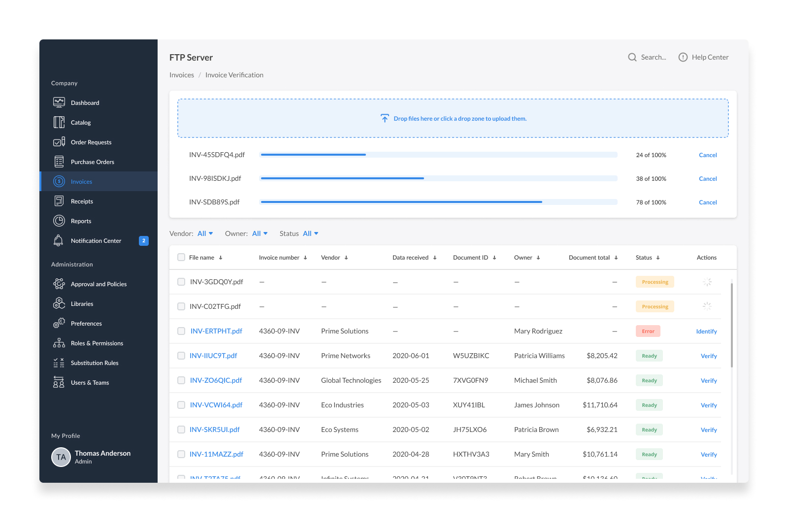Open the Vendor filter dropdown
Screen dimensions: 788x532
coord(205,233)
